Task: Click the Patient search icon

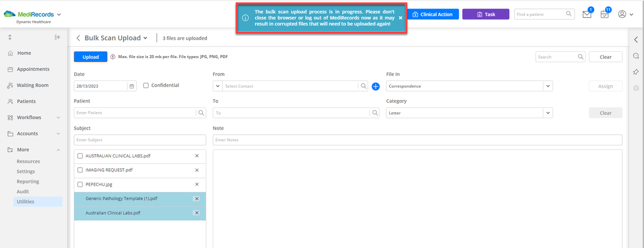Action: (x=201, y=113)
